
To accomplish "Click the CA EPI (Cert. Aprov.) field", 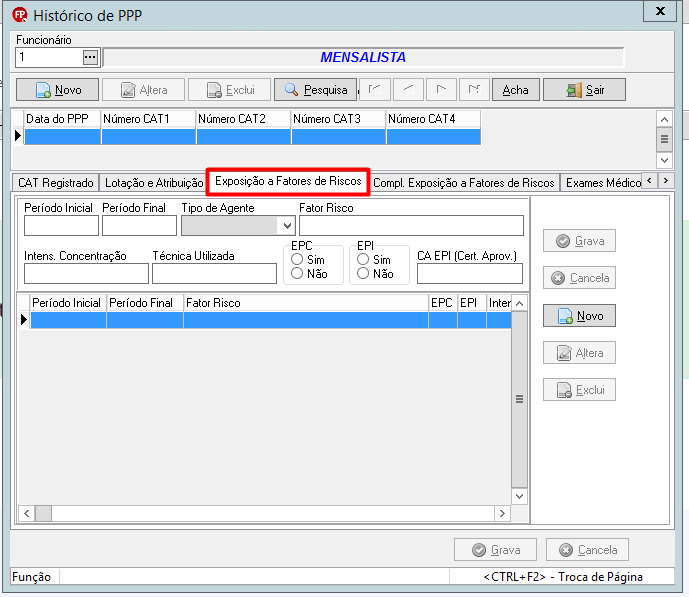I will [x=470, y=274].
